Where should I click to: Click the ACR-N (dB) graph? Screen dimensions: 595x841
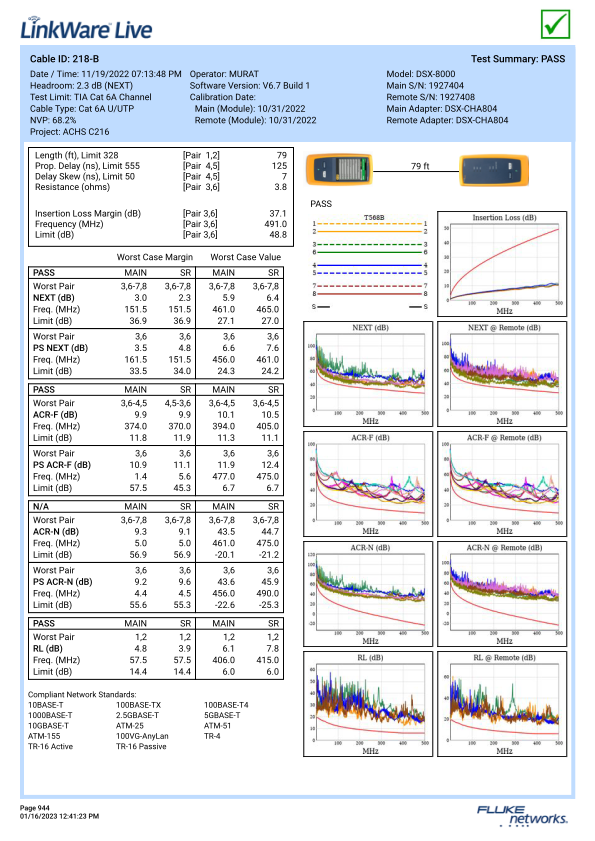coord(368,594)
